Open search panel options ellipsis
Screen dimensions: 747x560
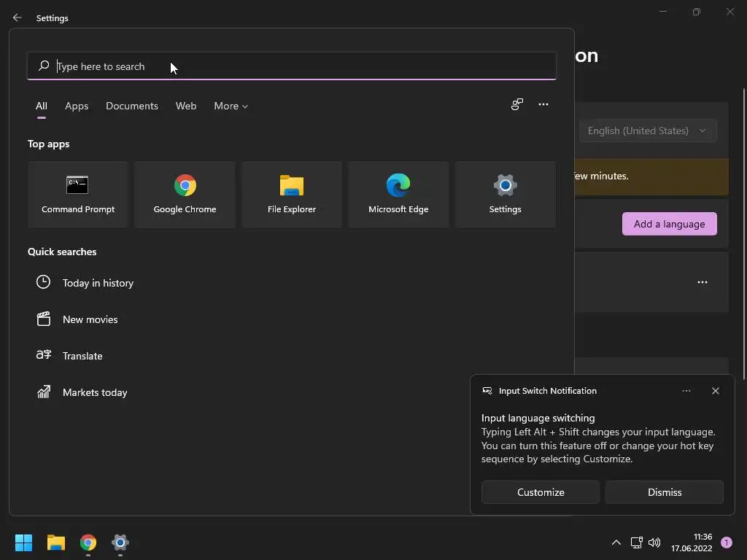tap(543, 104)
